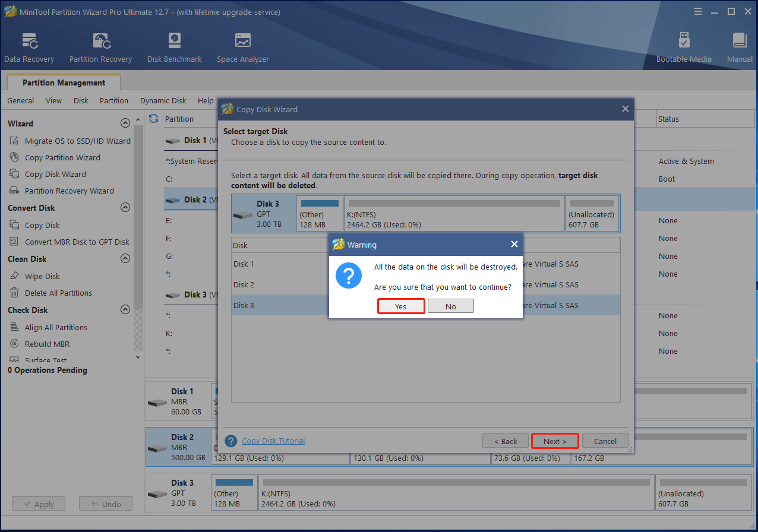Click the Status column header
Image resolution: width=758 pixels, height=532 pixels.
point(705,119)
